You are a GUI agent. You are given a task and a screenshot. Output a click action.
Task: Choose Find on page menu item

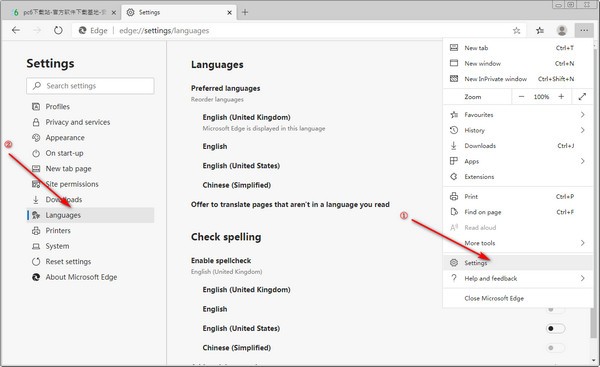click(518, 212)
